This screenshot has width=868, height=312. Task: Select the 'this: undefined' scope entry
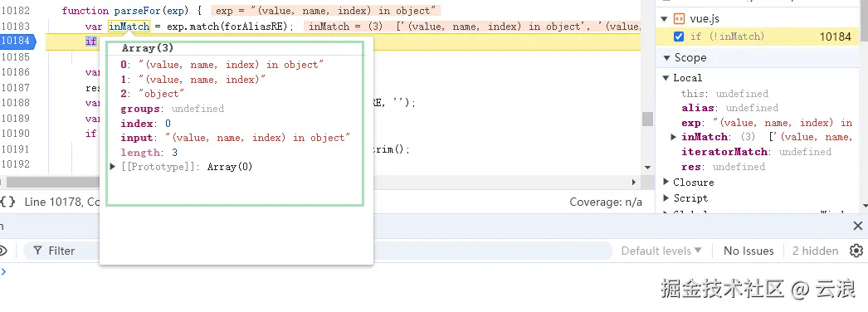[724, 94]
